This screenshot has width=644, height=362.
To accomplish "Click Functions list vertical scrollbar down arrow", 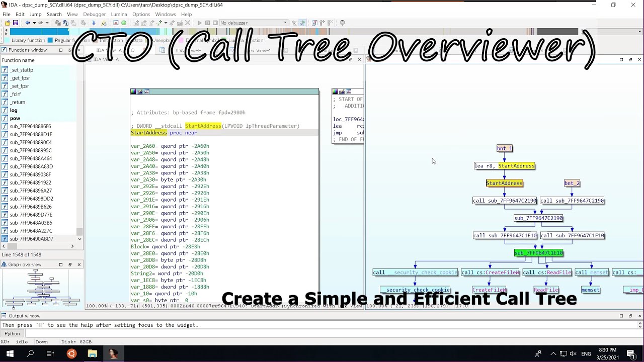I will pyautogui.click(x=79, y=239).
